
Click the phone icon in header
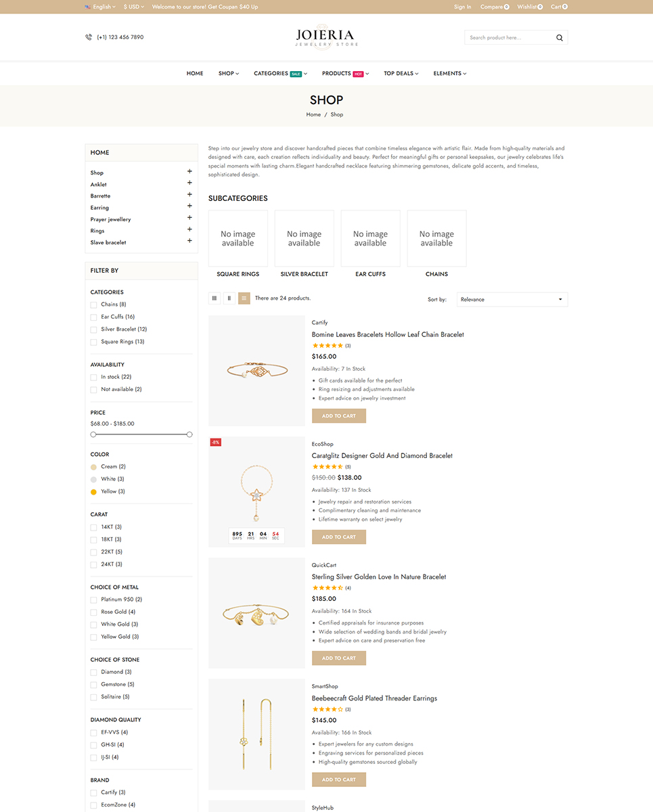[x=89, y=37]
